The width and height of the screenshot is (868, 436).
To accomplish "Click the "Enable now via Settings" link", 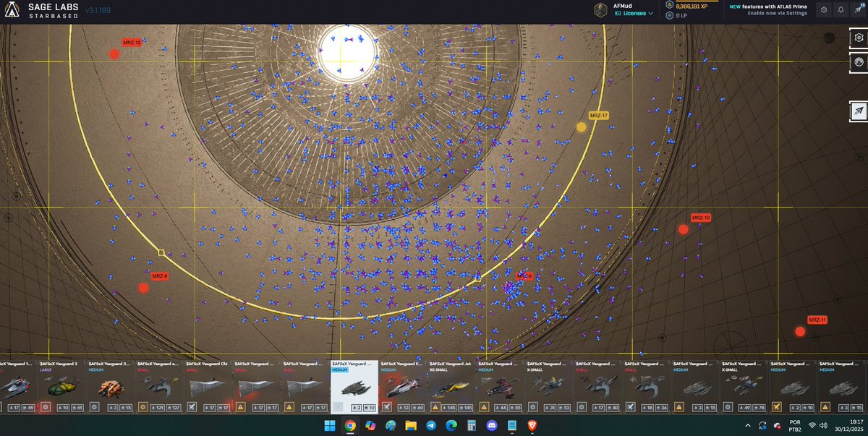I will point(778,13).
